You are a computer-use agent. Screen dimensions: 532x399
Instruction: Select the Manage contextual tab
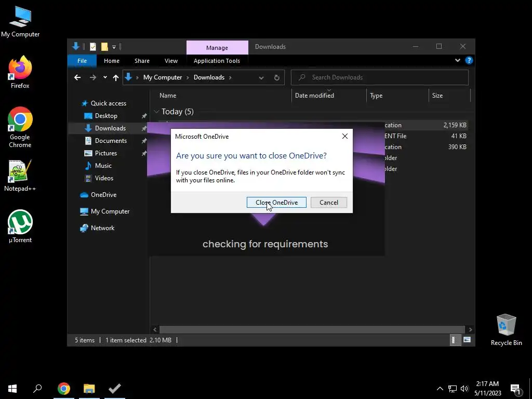click(217, 47)
